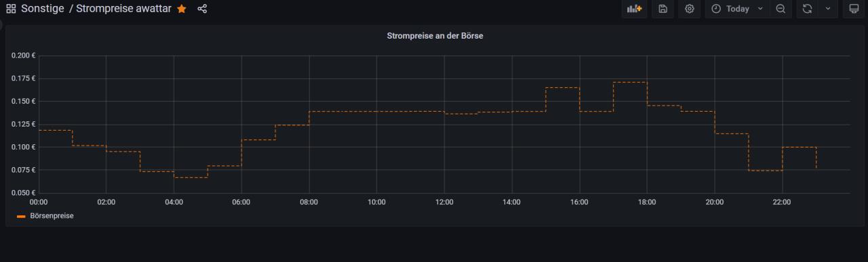The width and height of the screenshot is (868, 262).
Task: Click the 0.200 € y-axis label
Action: pyautogui.click(x=24, y=56)
